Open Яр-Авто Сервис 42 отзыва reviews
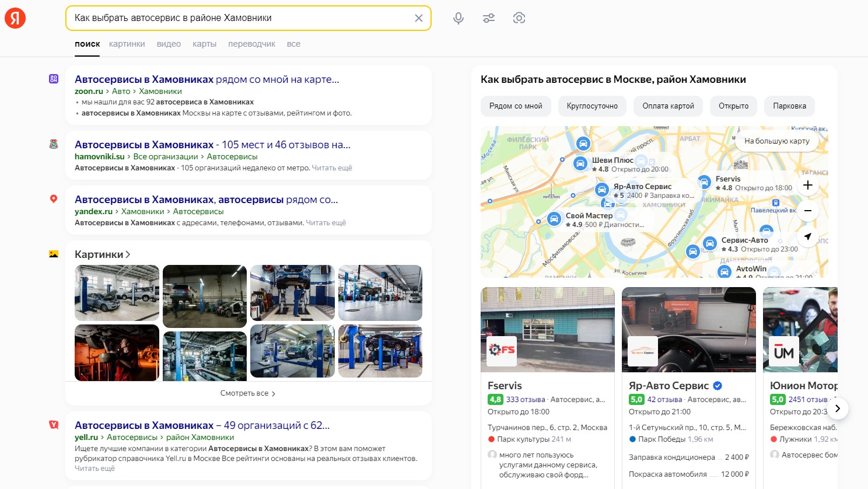The width and height of the screenshot is (868, 489). coord(664,400)
